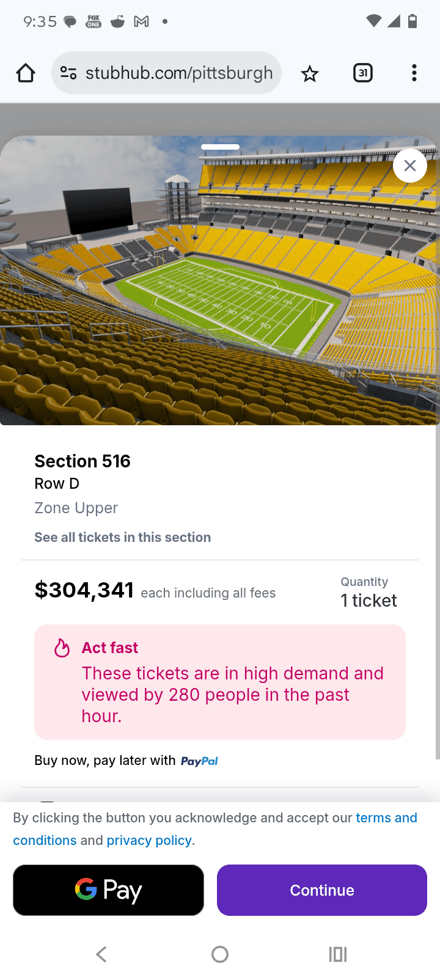Open Chrome three-dot overflow menu
The image size is (440, 980).
coord(414,73)
